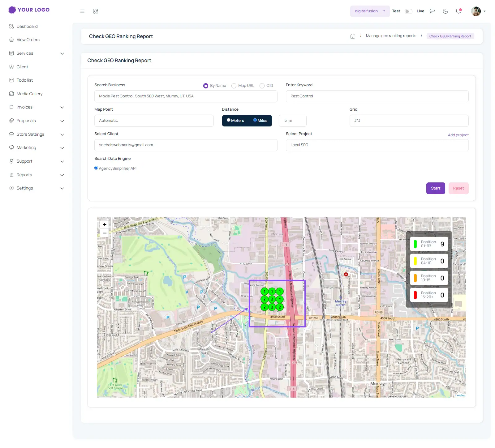Image resolution: width=495 pixels, height=448 pixels.
Task: Select the CID radio option
Action: click(x=262, y=86)
